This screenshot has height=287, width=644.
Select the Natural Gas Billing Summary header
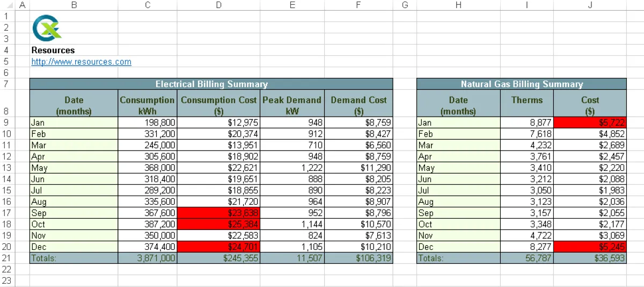(x=522, y=84)
